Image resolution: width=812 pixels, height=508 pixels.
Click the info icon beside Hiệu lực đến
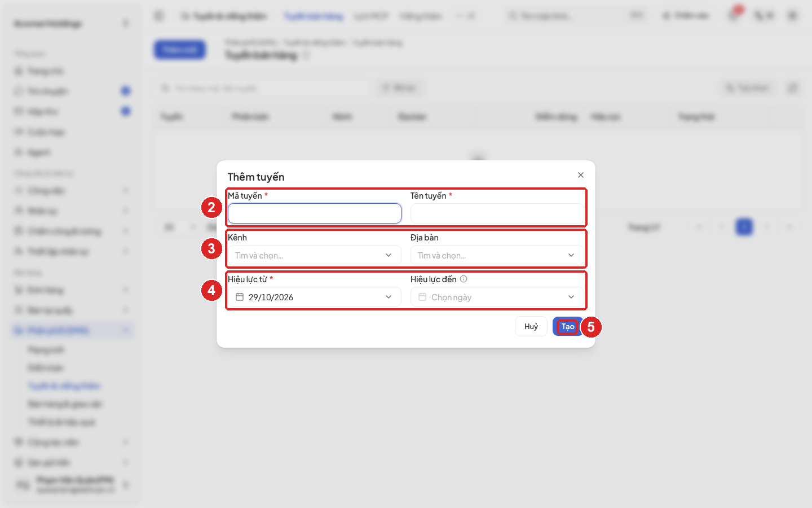(464, 279)
